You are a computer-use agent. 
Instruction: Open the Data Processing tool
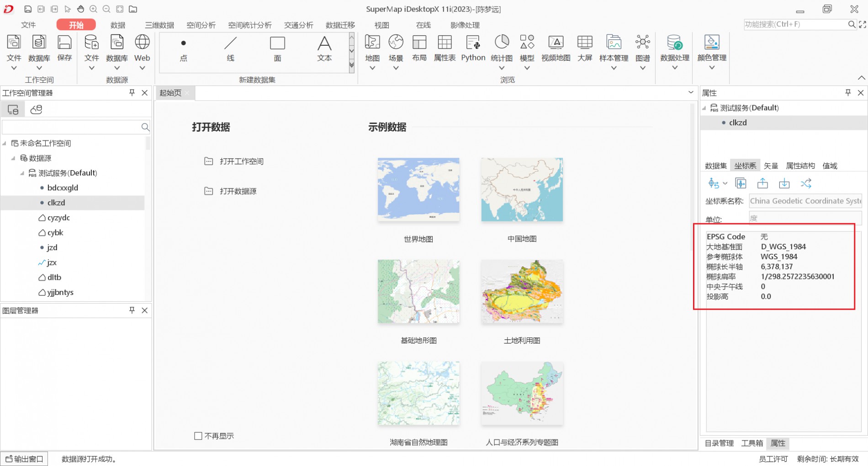(674, 48)
